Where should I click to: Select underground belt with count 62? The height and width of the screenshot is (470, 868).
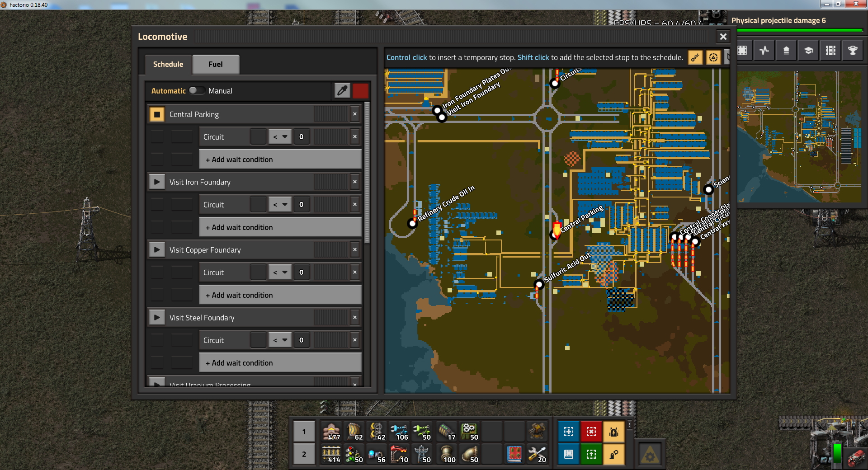click(x=354, y=432)
